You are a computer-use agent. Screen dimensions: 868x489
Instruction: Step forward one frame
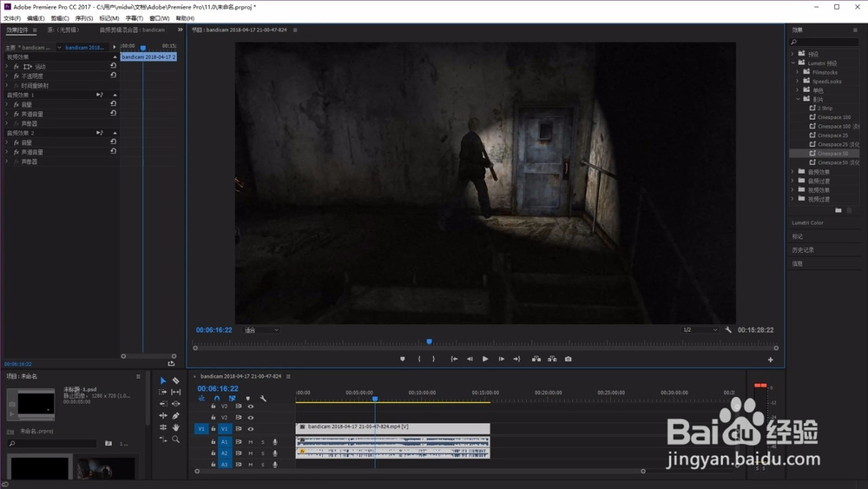501,359
